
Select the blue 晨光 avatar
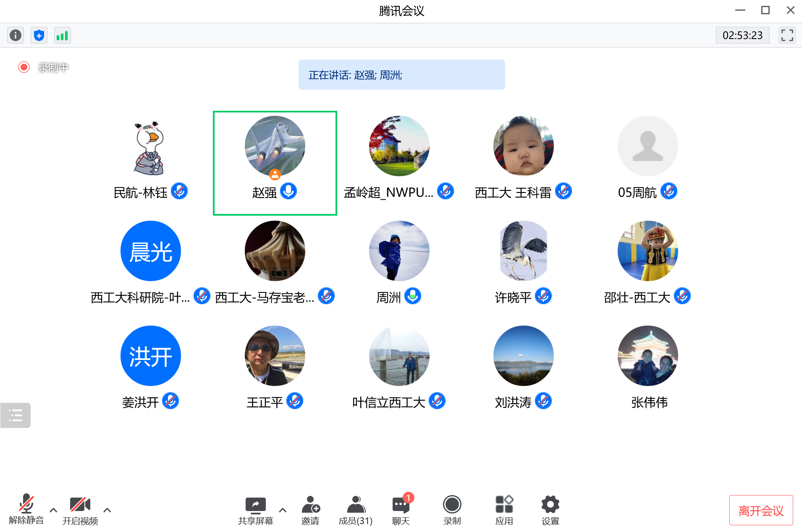pos(151,251)
